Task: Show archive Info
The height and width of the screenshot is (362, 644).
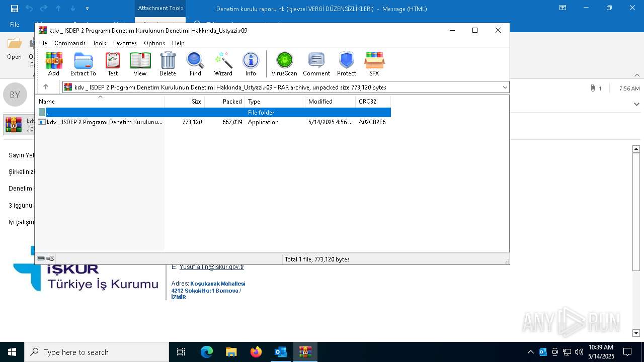Action: 251,63
